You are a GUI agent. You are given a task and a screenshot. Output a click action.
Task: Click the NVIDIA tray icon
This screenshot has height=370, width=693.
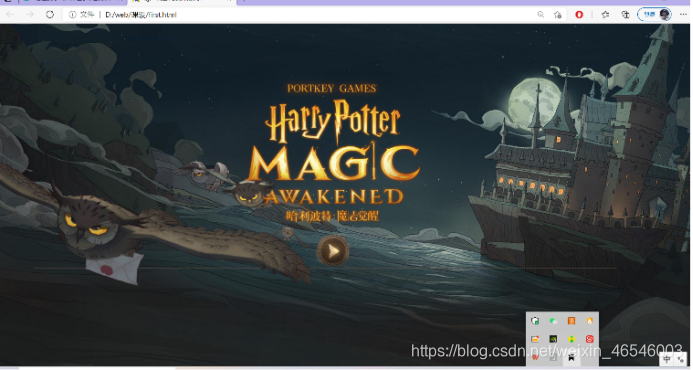553,339
